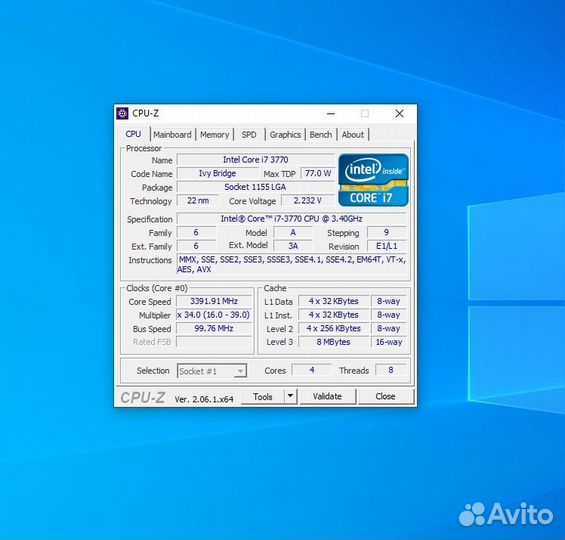Click the Core Speed value field
This screenshot has width=565, height=540.
(214, 301)
